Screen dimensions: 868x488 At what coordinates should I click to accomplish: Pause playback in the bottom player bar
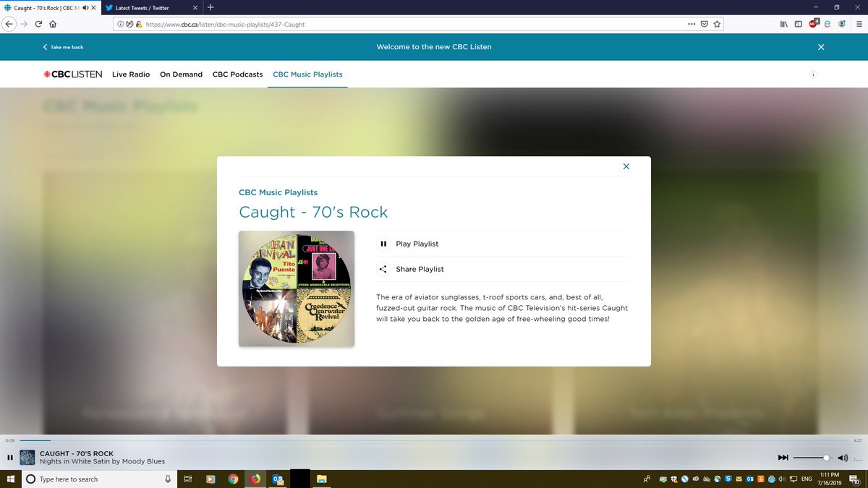pyautogui.click(x=10, y=457)
